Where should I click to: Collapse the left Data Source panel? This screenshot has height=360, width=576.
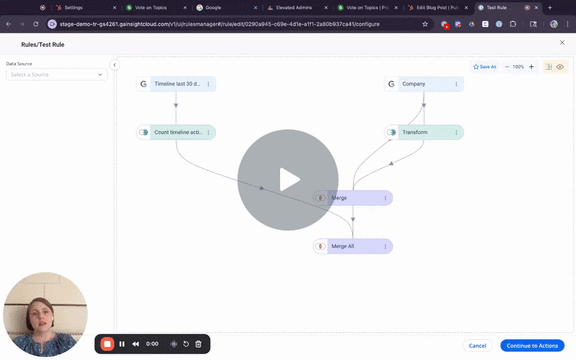tap(115, 65)
